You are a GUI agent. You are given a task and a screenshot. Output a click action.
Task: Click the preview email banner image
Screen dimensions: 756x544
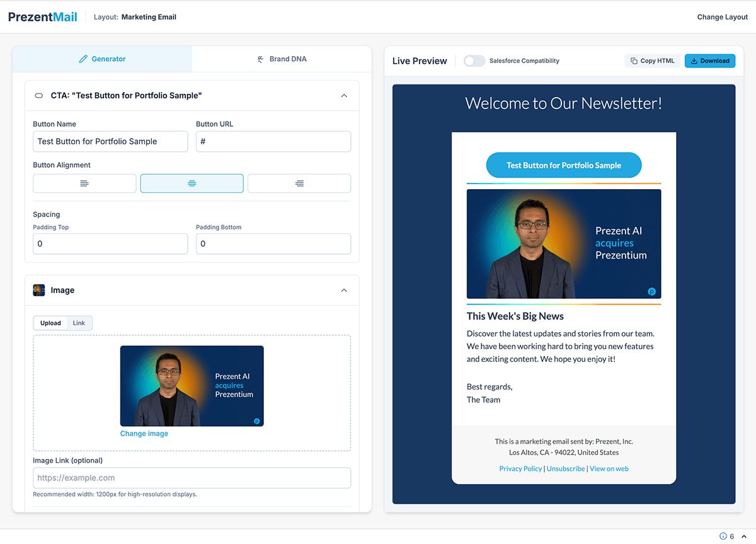[x=564, y=244]
